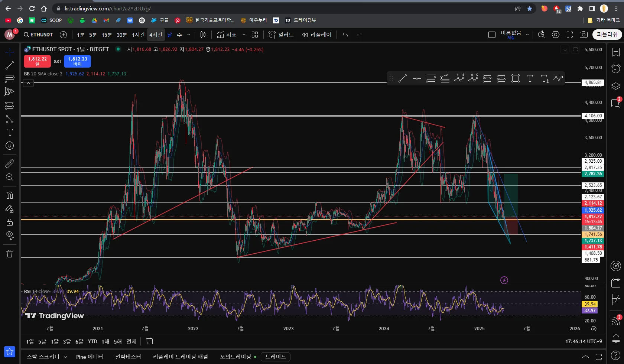624x364 pixels.
Task: Select the trend line drawing tool
Action: coord(10,66)
